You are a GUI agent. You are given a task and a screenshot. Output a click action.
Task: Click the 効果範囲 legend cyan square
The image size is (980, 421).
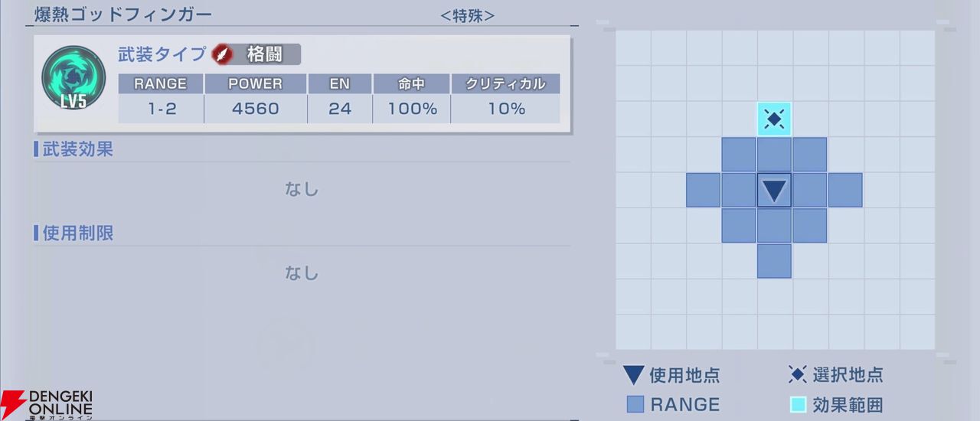[x=798, y=404]
